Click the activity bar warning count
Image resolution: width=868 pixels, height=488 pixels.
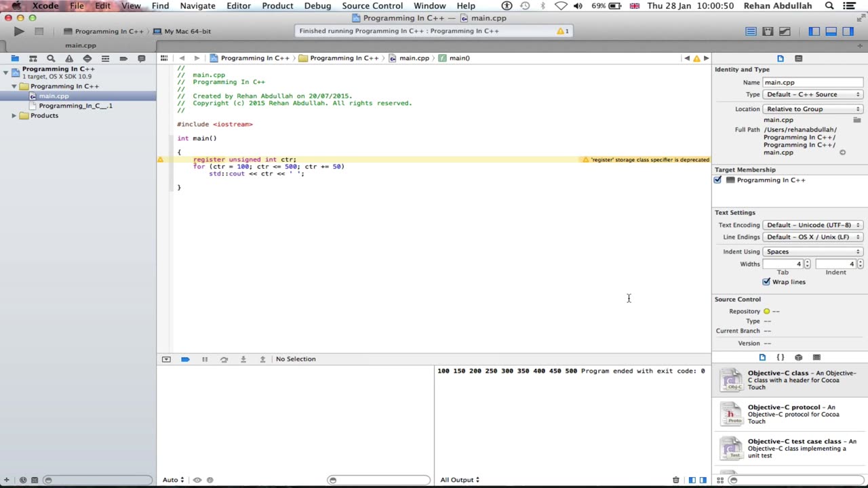click(x=563, y=31)
